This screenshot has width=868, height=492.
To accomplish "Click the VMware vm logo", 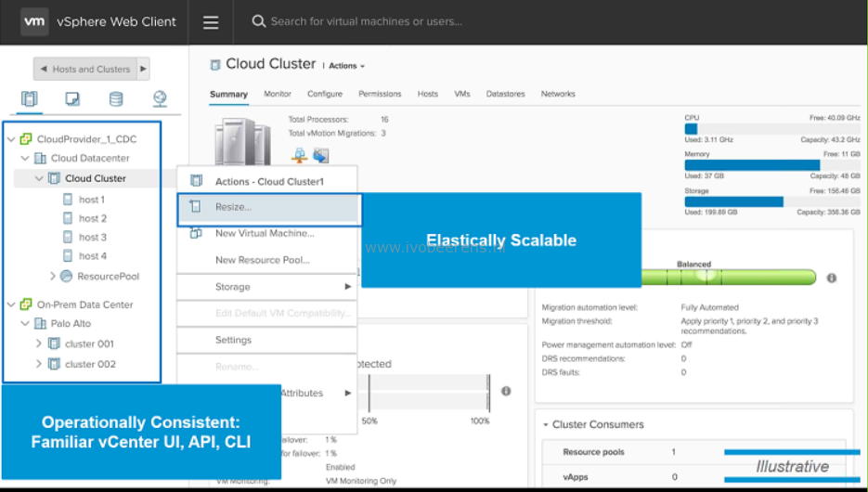I will [34, 21].
